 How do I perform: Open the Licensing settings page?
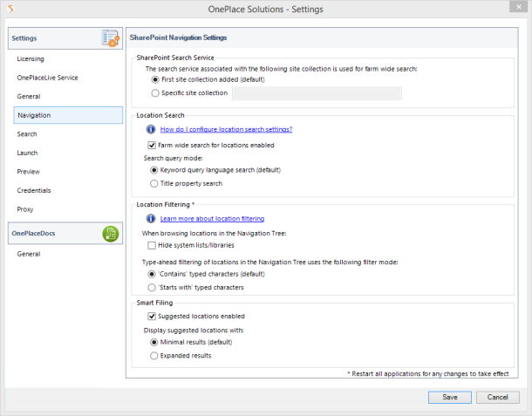coord(31,59)
